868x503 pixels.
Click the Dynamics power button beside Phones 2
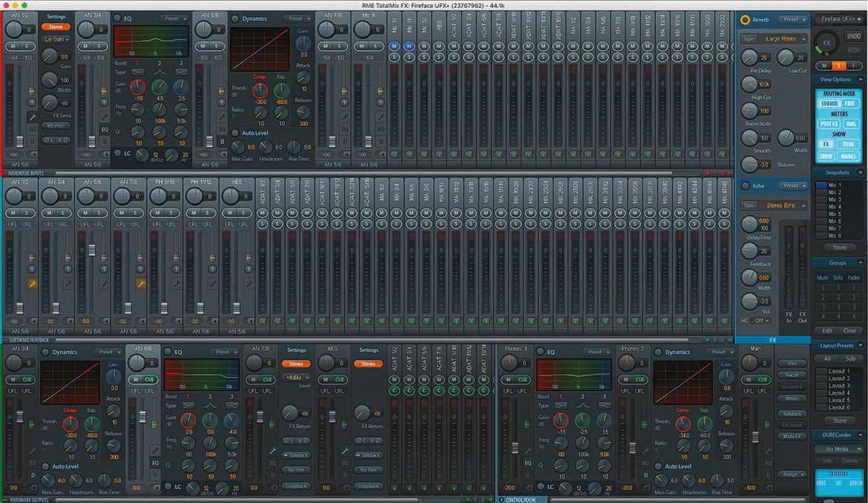click(657, 352)
